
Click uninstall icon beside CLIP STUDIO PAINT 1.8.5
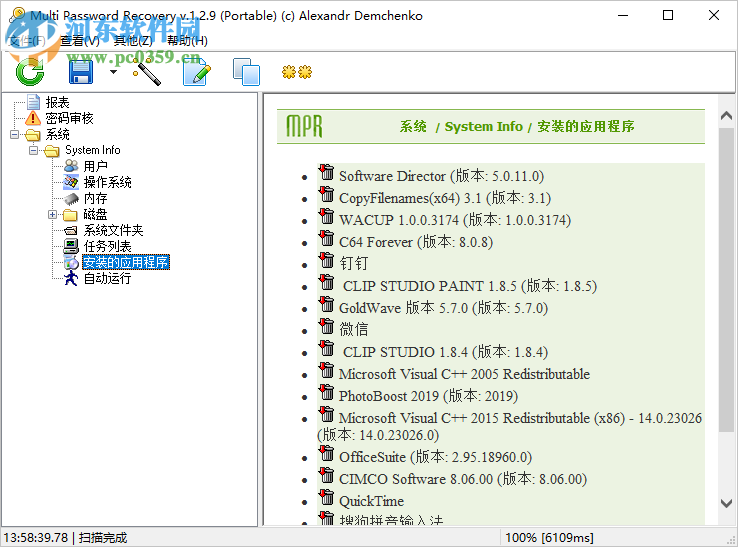tap(326, 282)
